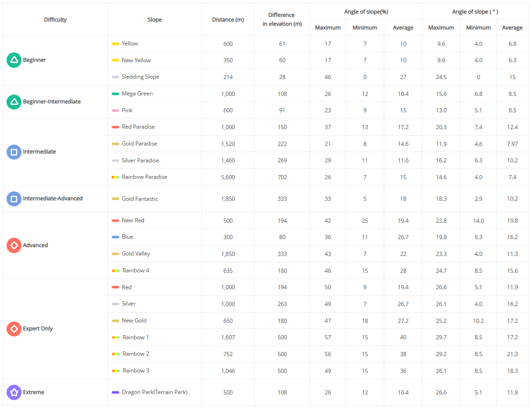
Task: Click the Blue slope color marker
Action: coord(115,237)
